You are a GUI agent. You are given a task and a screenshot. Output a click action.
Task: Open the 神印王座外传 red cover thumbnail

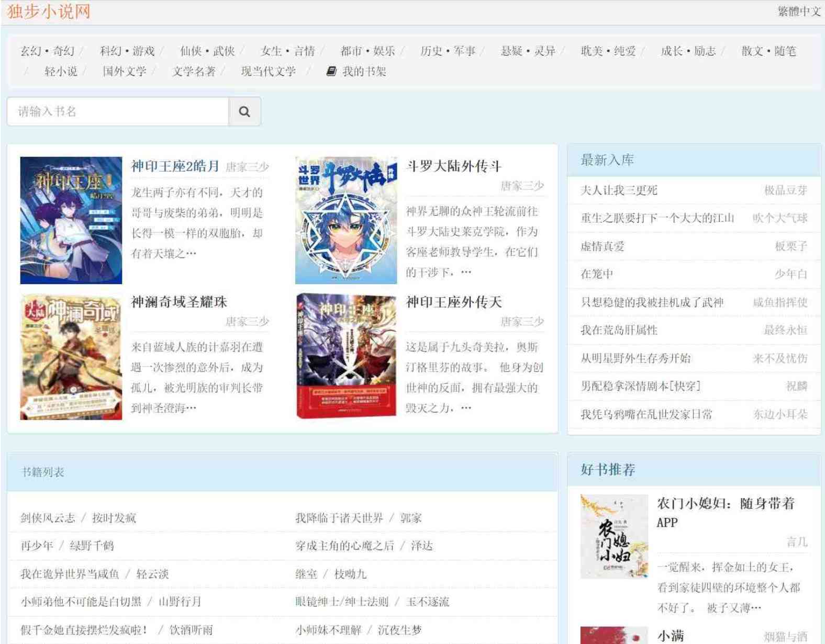tap(346, 357)
